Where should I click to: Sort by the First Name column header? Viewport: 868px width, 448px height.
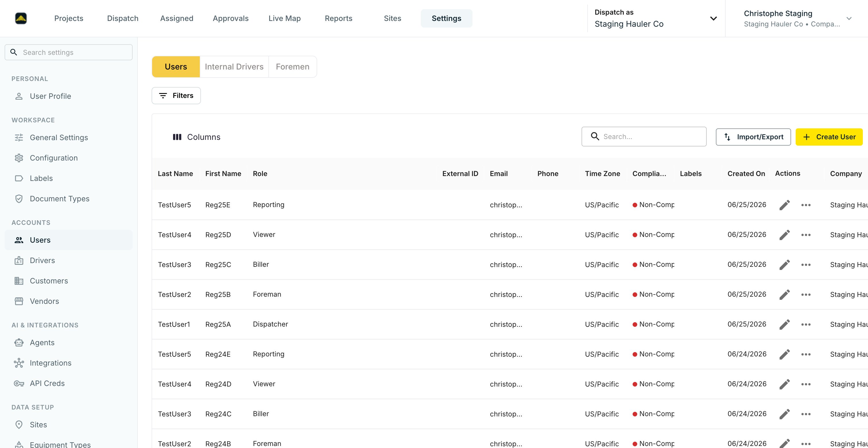click(223, 174)
